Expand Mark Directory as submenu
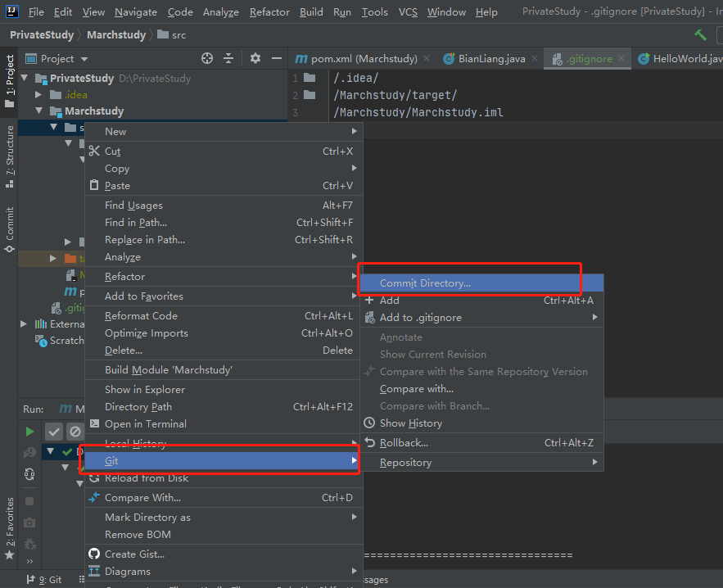Image resolution: width=723 pixels, height=588 pixels. [x=224, y=518]
